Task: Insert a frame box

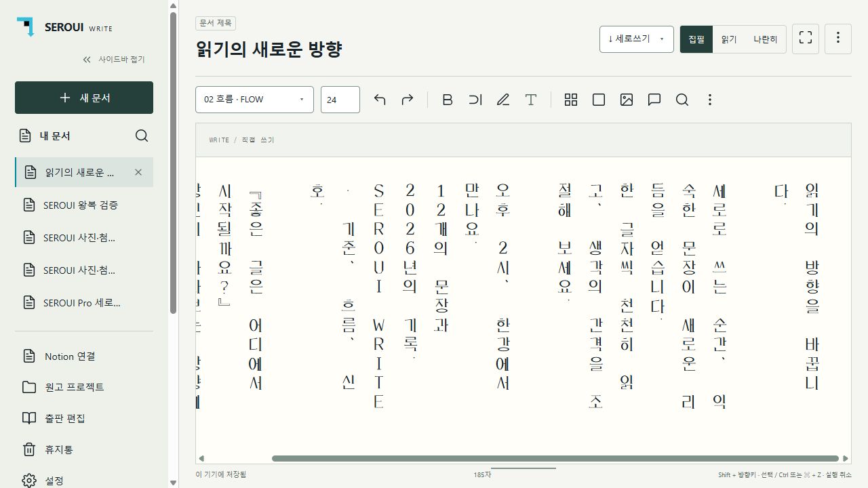Action: tap(599, 100)
